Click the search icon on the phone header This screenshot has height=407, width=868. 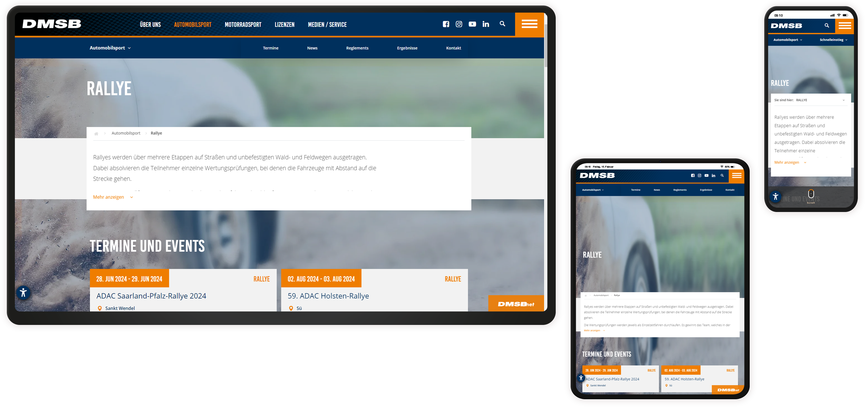(827, 26)
